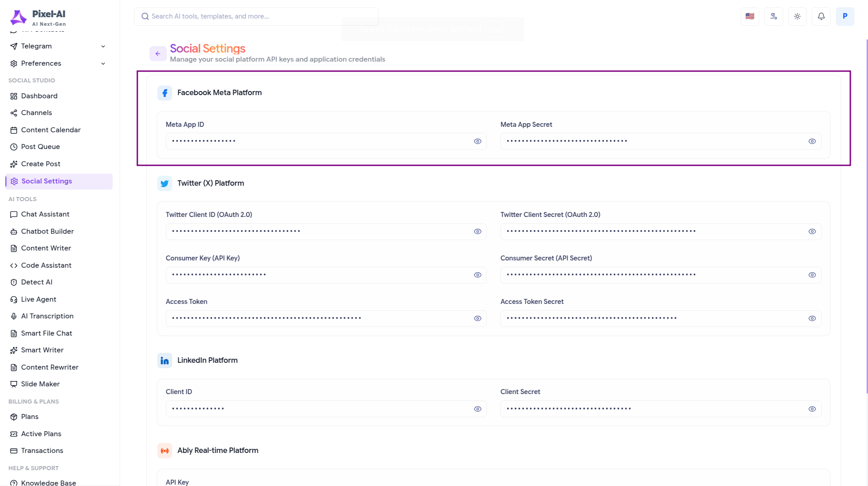Open the profile avatar menu
This screenshot has height=486, width=868.
click(x=845, y=16)
